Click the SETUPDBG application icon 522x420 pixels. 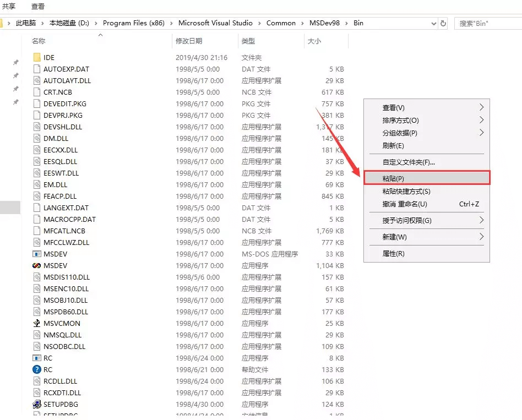pos(37,405)
